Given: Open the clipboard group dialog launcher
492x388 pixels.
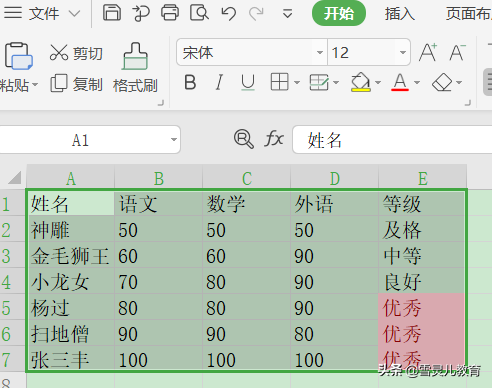Looking at the screenshot, I should point(161,103).
